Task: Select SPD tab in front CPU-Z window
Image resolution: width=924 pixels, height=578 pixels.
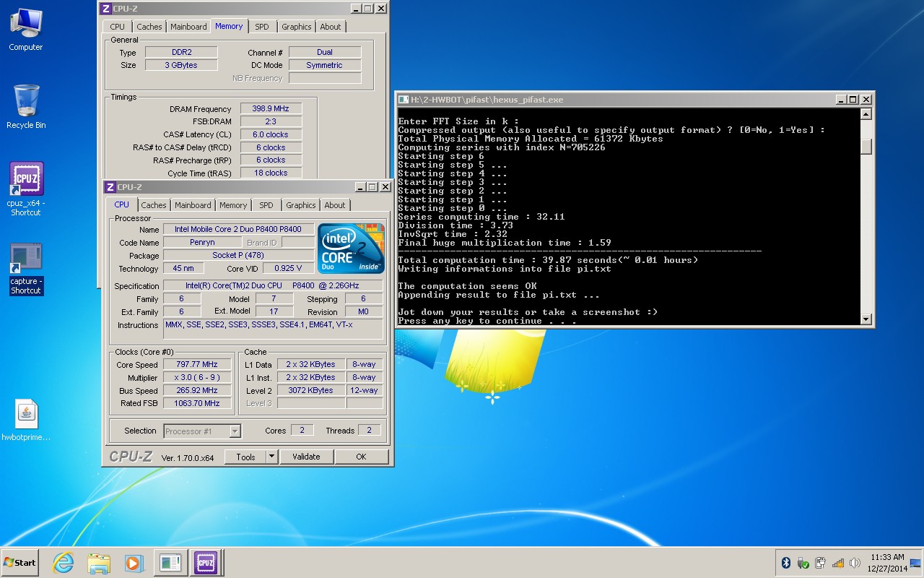Action: [x=266, y=205]
